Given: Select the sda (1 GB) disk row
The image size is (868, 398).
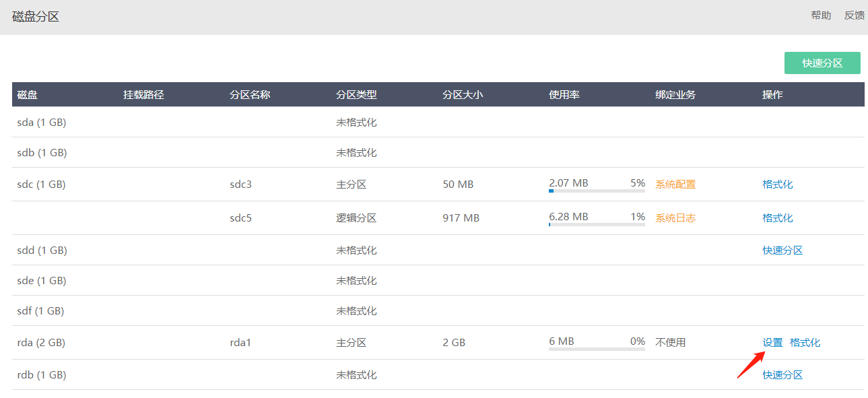Looking at the screenshot, I should (438, 122).
